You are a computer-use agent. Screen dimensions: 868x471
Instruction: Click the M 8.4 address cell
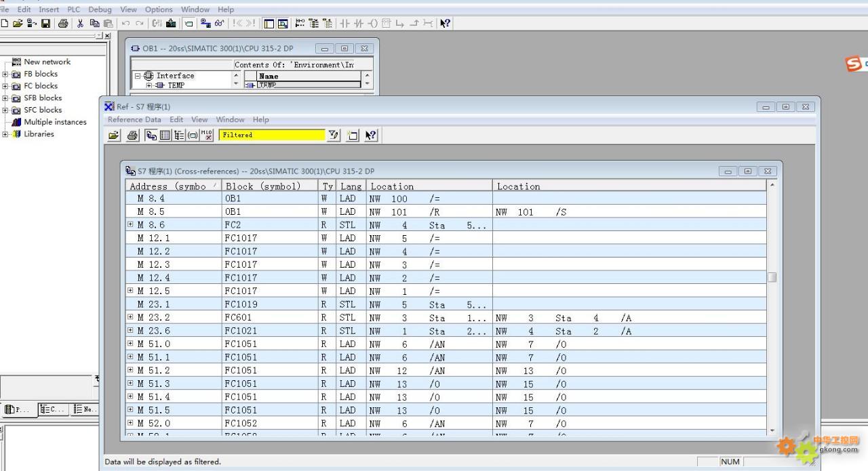pos(151,199)
